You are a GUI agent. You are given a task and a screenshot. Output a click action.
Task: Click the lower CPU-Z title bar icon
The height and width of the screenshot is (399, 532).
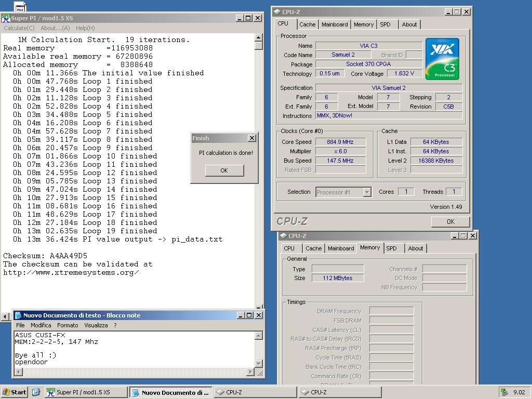(283, 236)
